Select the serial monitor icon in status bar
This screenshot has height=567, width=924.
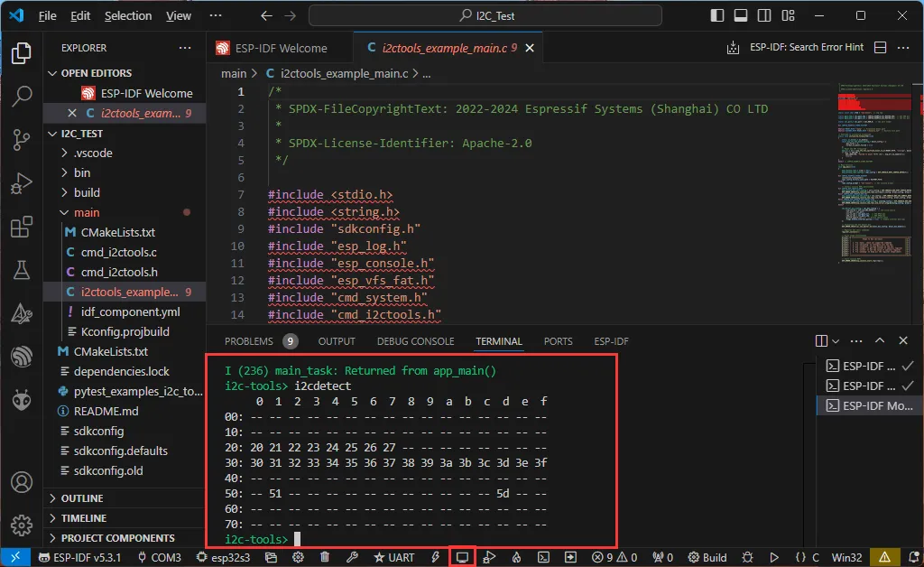pyautogui.click(x=462, y=557)
